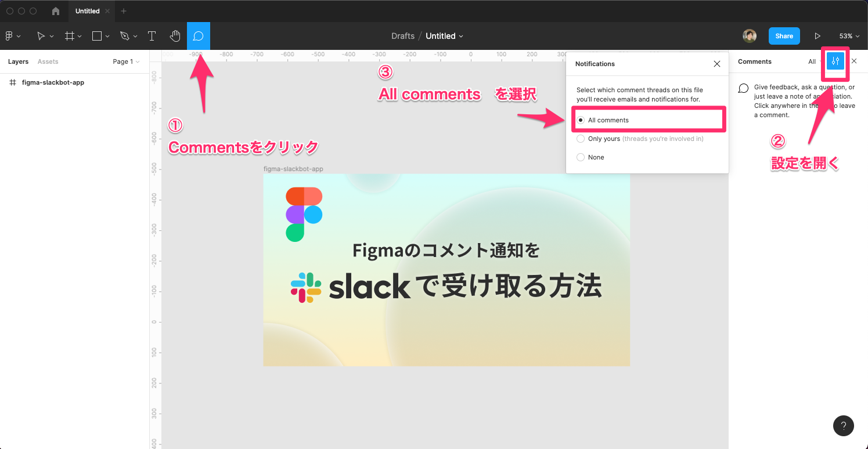Select the Move tool
Viewport: 868px width, 449px height.
(41, 35)
